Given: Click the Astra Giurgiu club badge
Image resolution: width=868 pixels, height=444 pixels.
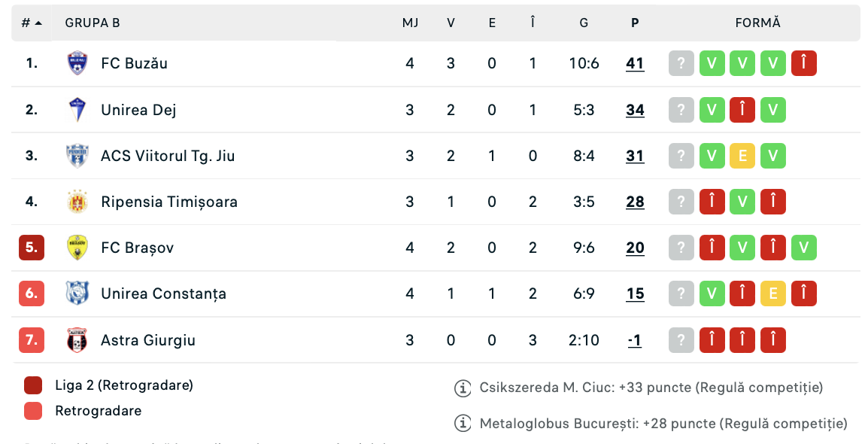Looking at the screenshot, I should coord(77,340).
